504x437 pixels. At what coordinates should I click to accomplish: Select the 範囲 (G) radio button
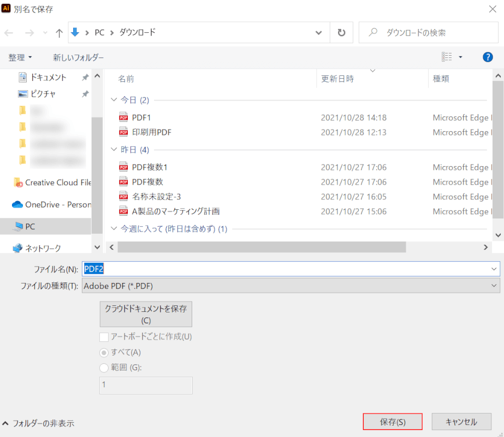pyautogui.click(x=104, y=368)
